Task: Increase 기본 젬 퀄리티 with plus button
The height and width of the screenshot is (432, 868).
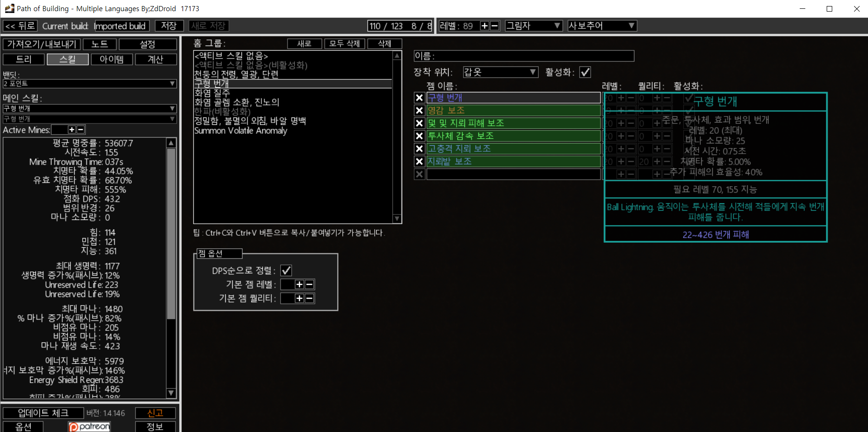Action: click(x=300, y=298)
